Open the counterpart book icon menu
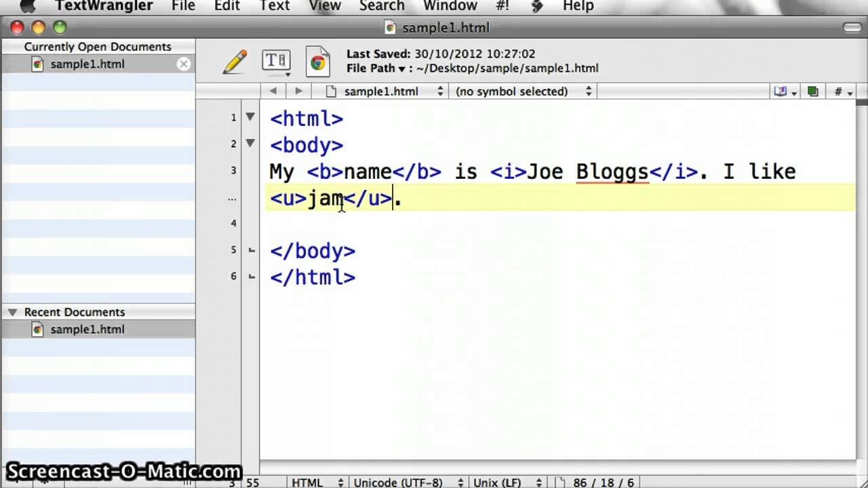 point(784,91)
